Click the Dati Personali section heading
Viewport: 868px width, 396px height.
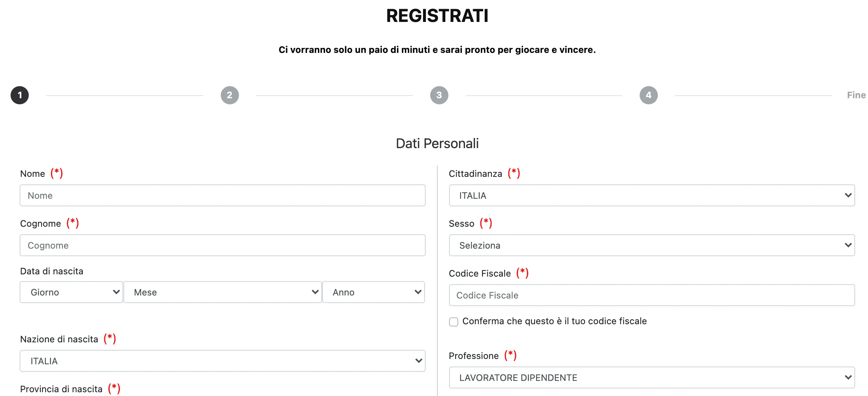pos(437,144)
